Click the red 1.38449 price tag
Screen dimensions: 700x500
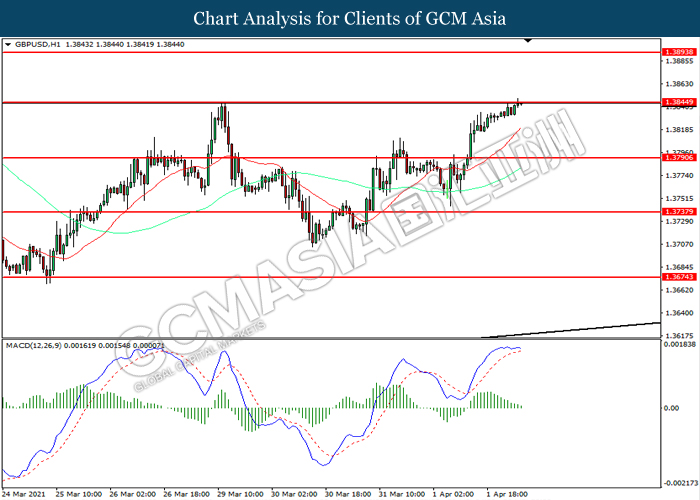(679, 102)
